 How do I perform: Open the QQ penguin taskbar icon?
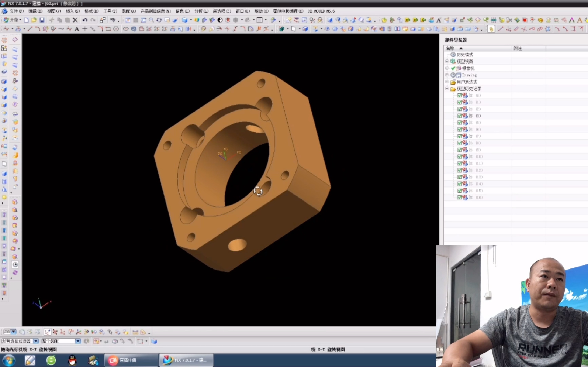pyautogui.click(x=72, y=360)
